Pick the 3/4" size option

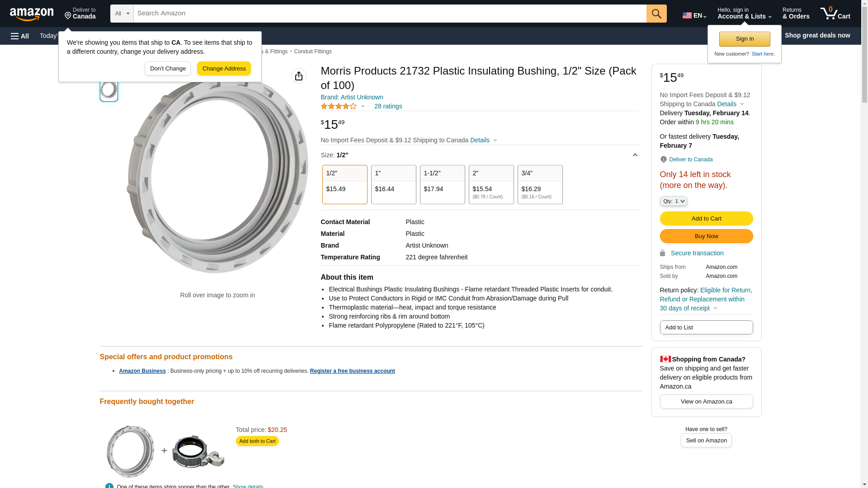click(x=540, y=184)
